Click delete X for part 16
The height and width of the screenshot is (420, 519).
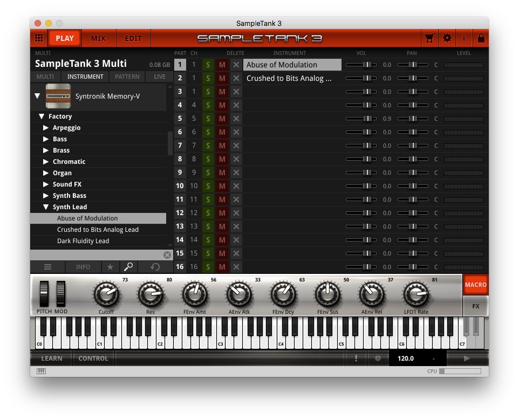pos(236,267)
